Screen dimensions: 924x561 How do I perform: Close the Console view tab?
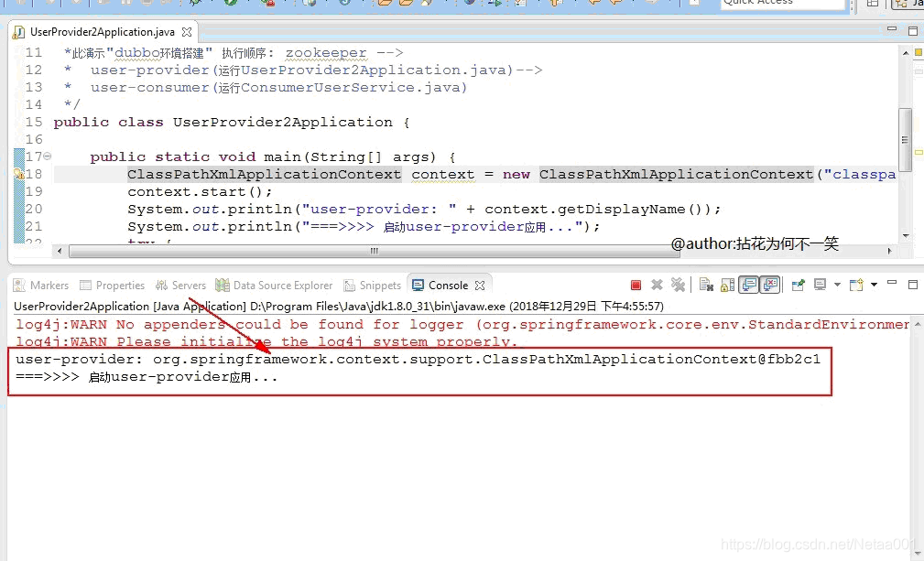pos(480,286)
